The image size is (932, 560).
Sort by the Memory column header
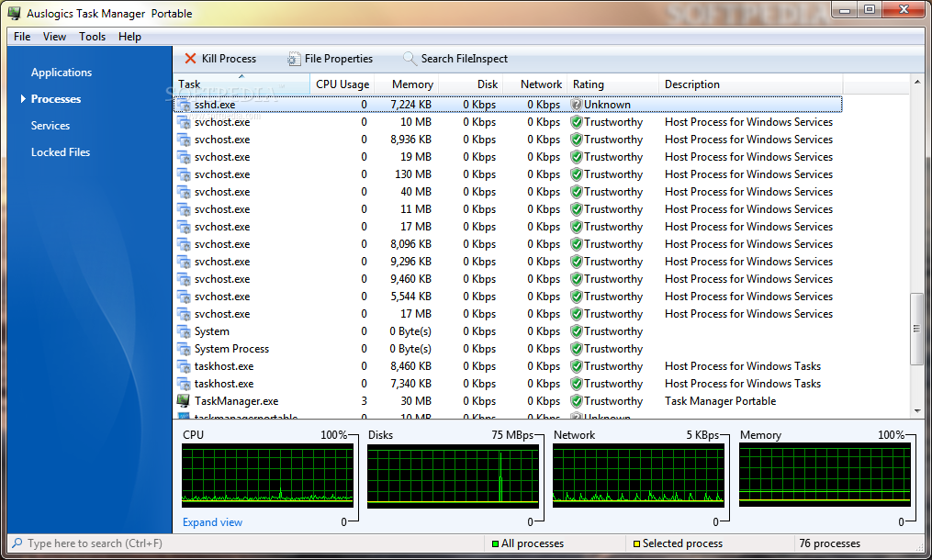[407, 84]
